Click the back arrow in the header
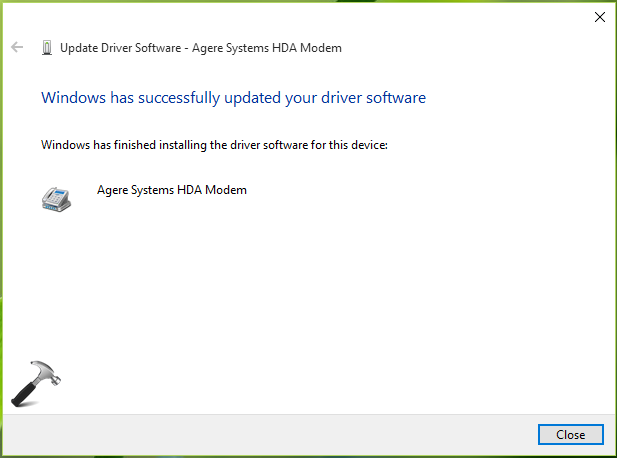Screen dimensions: 617x458 (17, 47)
